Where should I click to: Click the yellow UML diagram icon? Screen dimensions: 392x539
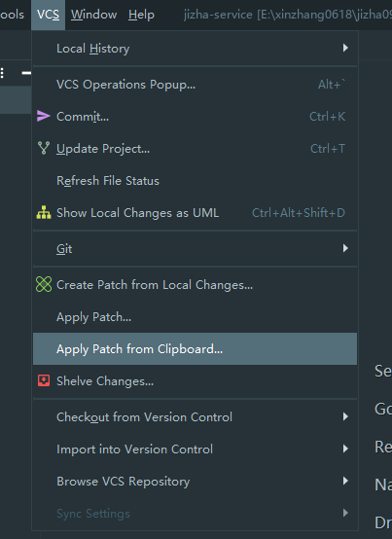44,212
